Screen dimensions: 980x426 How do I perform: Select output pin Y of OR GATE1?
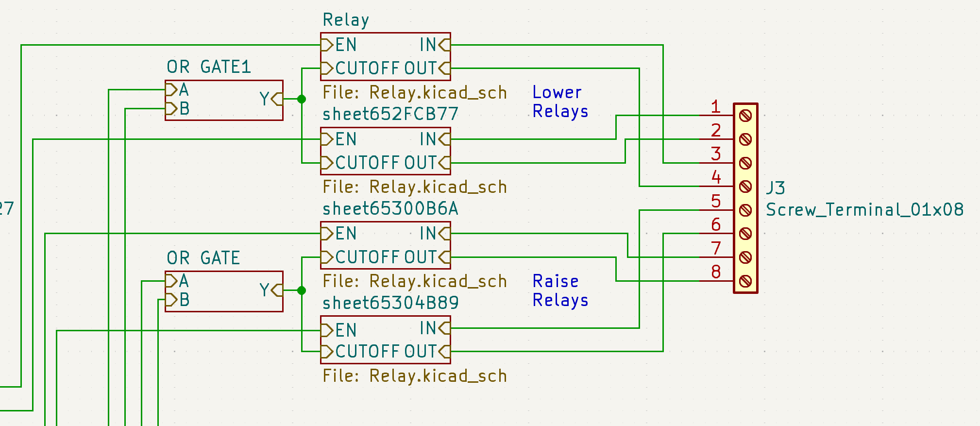pos(271,99)
